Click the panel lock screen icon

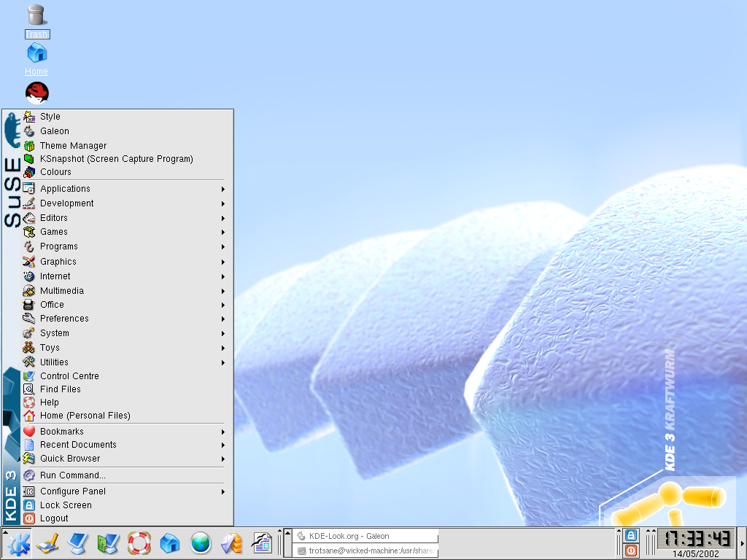click(x=631, y=535)
